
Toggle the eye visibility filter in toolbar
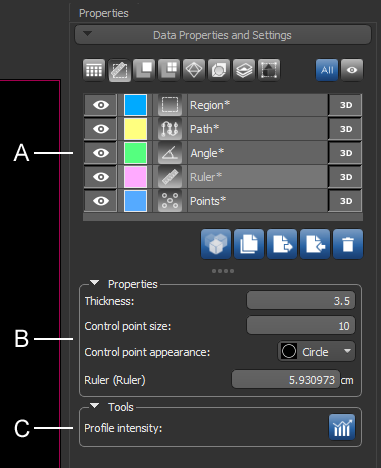click(x=352, y=70)
